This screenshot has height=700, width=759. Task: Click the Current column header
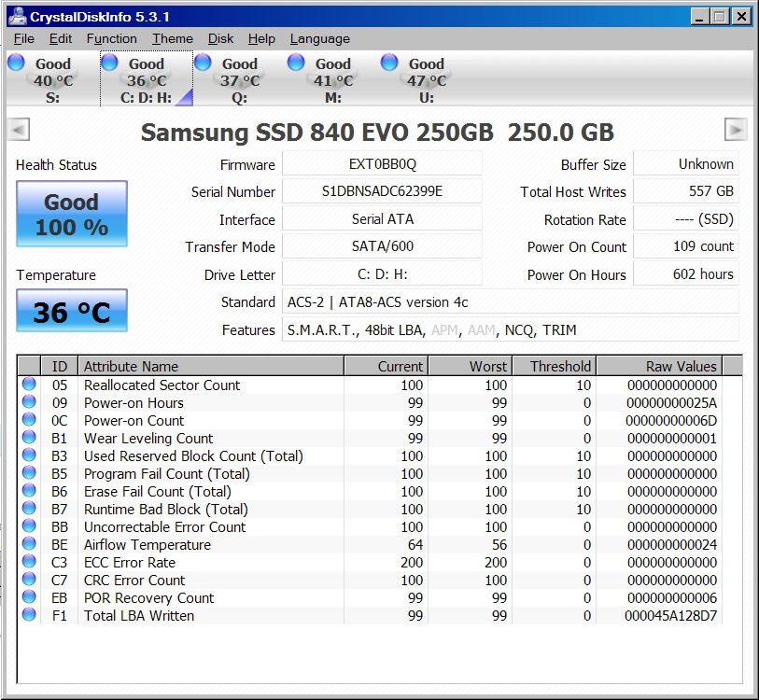(x=387, y=366)
